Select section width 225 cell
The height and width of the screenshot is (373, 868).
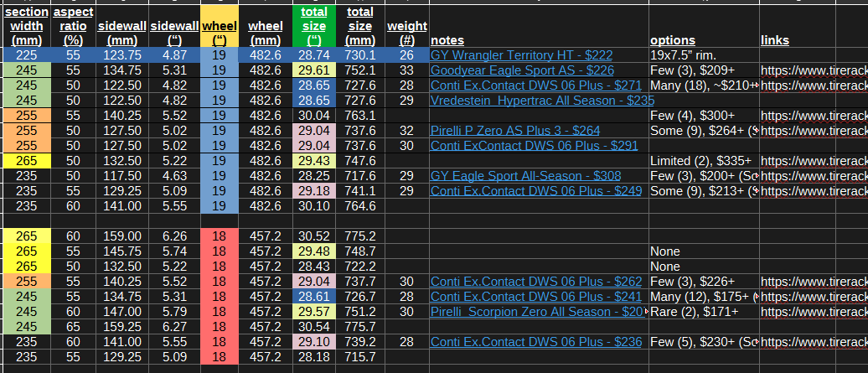(27, 55)
